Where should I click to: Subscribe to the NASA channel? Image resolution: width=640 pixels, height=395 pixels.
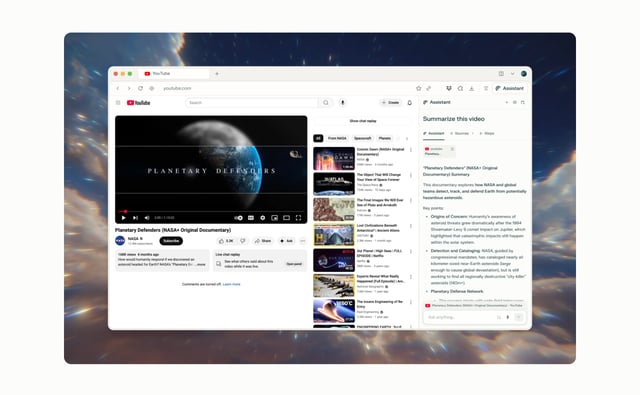pyautogui.click(x=171, y=241)
